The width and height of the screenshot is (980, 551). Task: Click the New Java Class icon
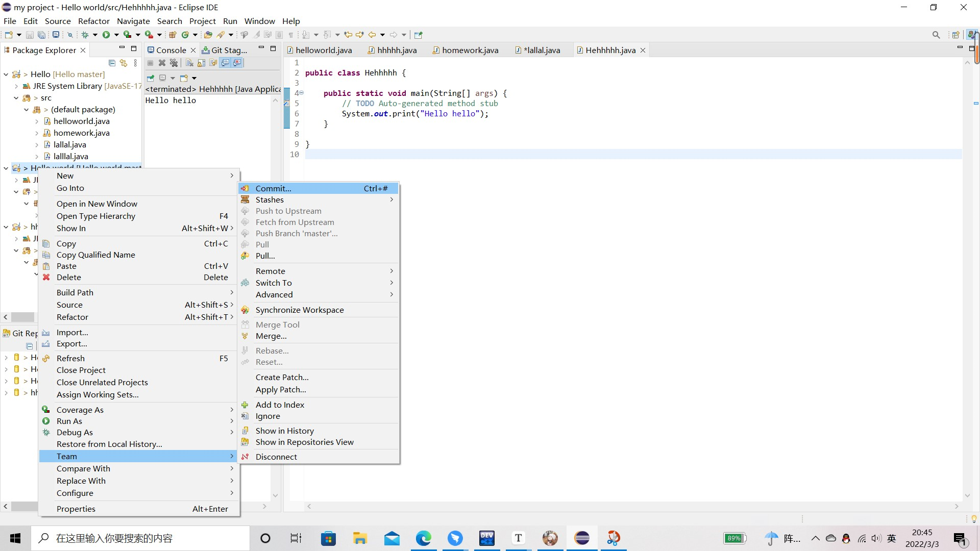coord(185,35)
